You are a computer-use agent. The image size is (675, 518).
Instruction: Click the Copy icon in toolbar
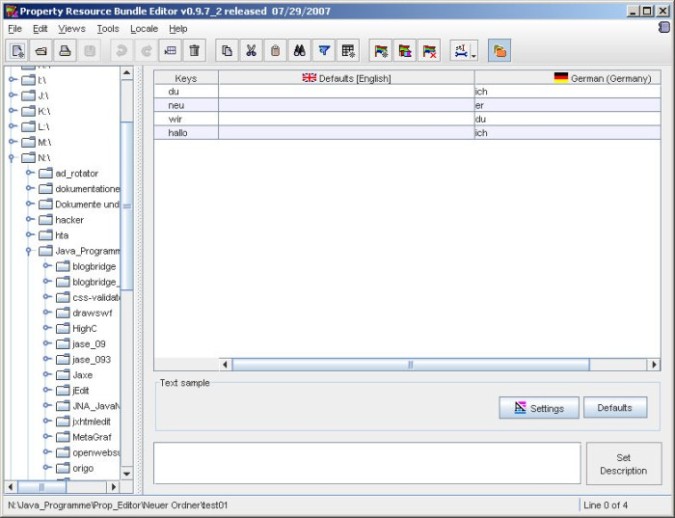click(227, 50)
